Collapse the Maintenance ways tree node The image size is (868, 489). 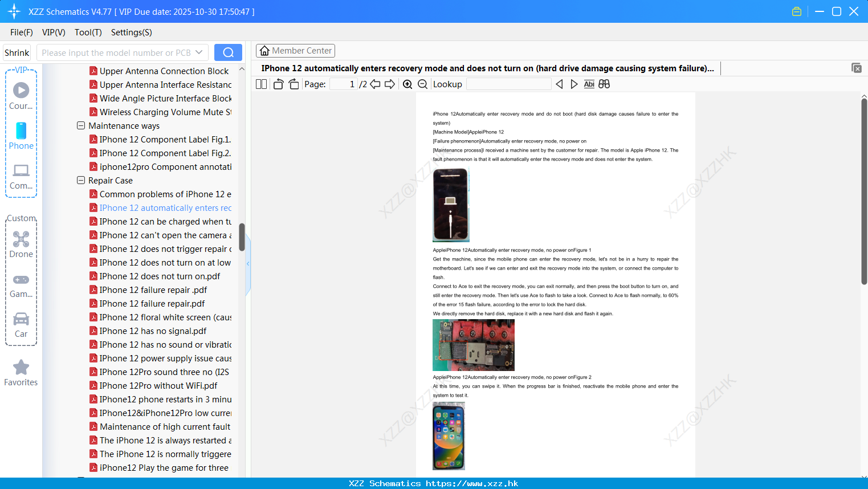click(81, 125)
